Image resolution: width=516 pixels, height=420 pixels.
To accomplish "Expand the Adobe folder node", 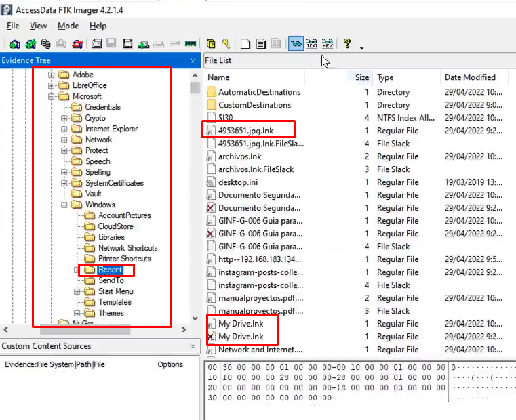I will coord(52,75).
